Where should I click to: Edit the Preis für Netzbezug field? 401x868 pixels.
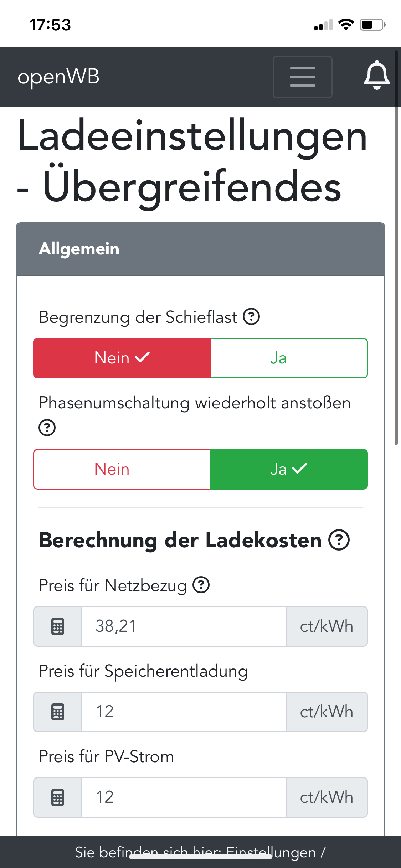coord(184,626)
